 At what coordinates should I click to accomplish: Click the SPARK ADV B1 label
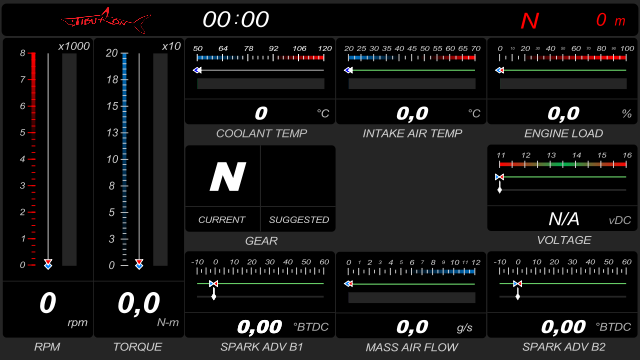tap(262, 347)
